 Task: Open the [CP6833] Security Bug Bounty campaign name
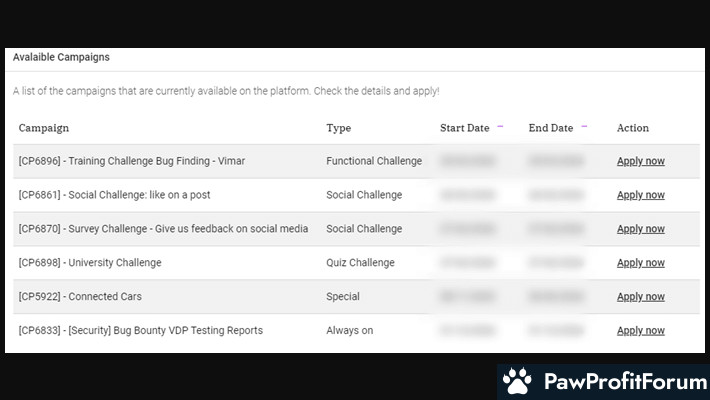coord(140,331)
